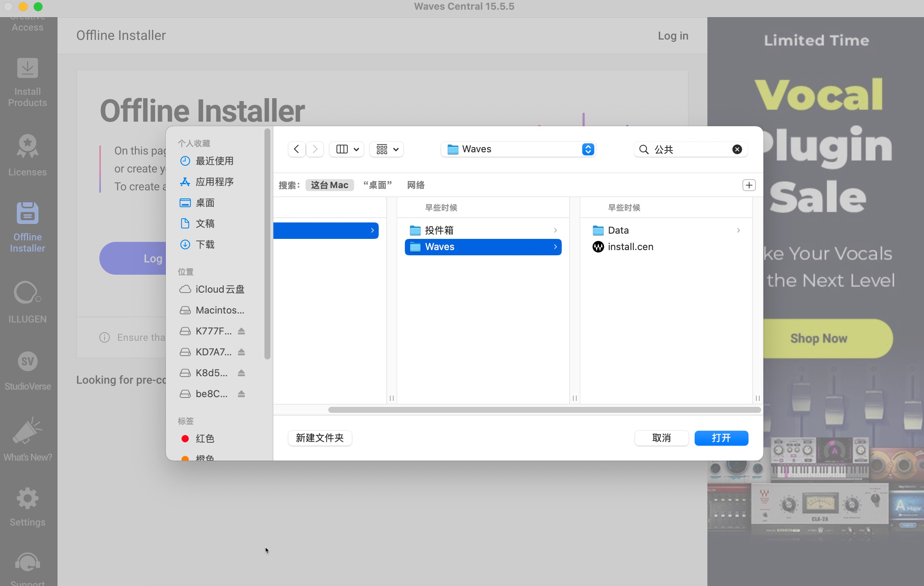Click the Cancel button
This screenshot has width=924, height=586.
pos(661,438)
